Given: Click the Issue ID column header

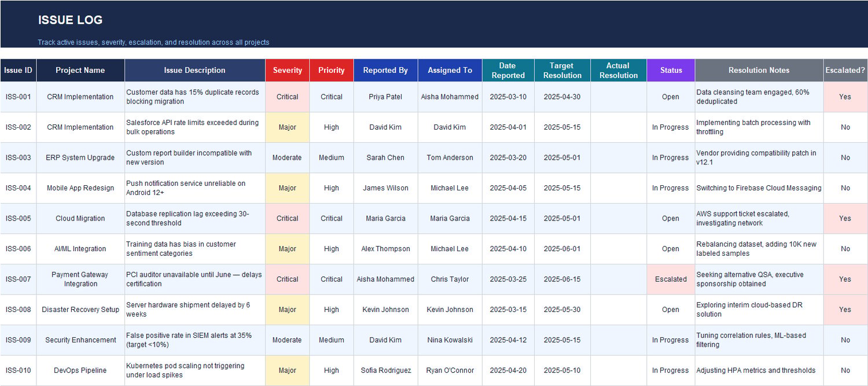Looking at the screenshot, I should (18, 70).
